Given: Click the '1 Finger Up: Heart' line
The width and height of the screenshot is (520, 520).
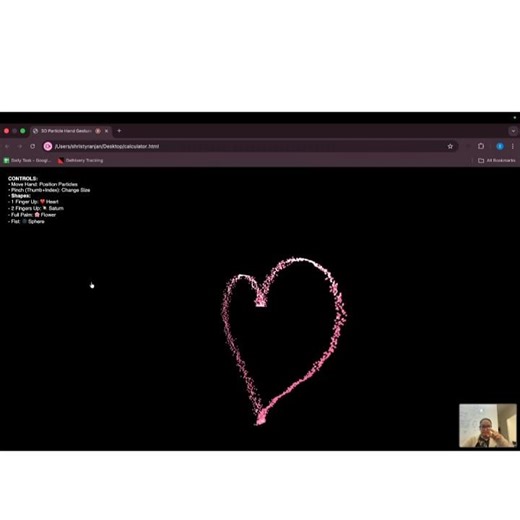Looking at the screenshot, I should point(33,202).
